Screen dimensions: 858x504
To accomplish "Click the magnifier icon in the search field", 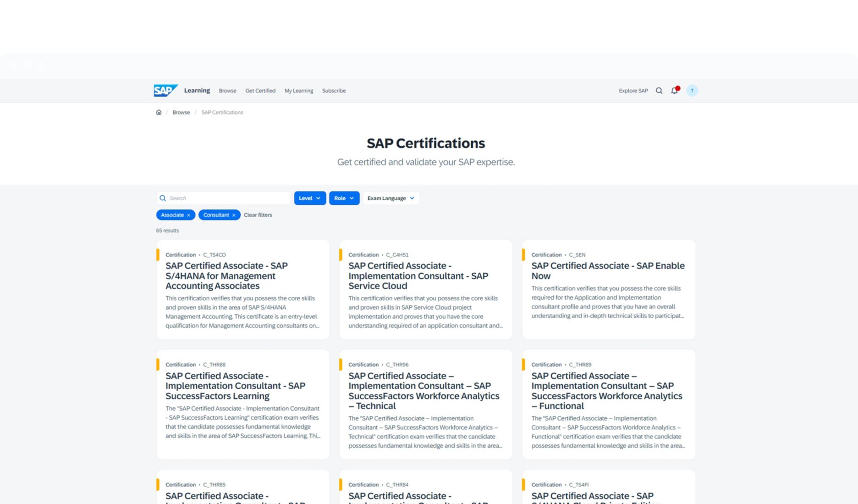I will coord(163,198).
